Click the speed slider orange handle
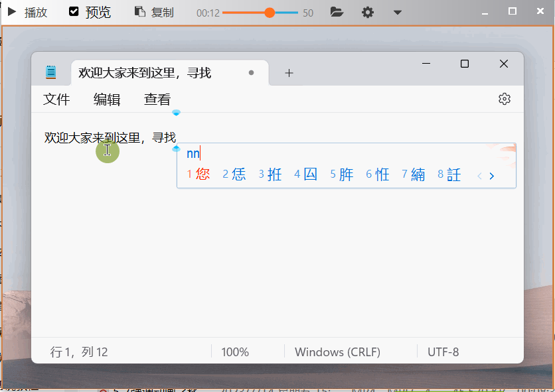Image resolution: width=555 pixels, height=392 pixels. pyautogui.click(x=270, y=13)
